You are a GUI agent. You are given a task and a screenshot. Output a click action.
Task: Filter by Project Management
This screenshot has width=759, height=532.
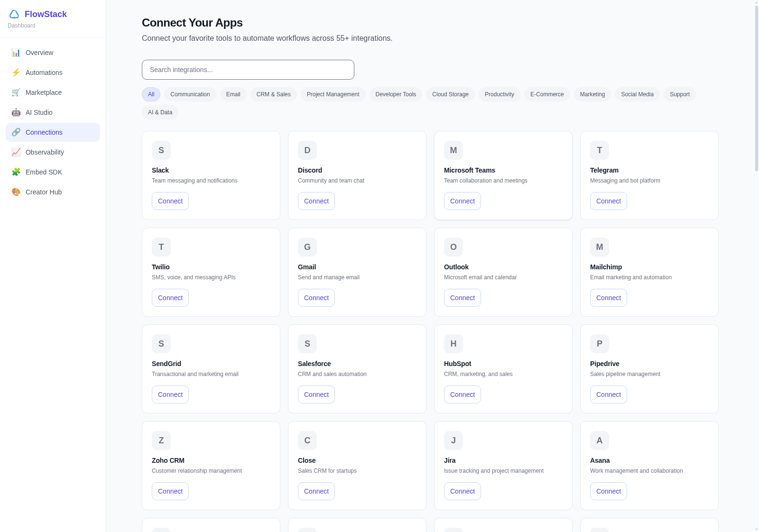click(333, 94)
